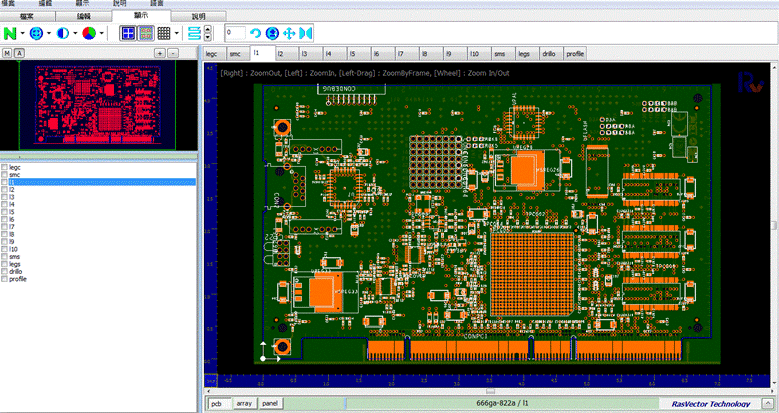Click the array button at bottom
Screen dimensions: 779x413
[243, 403]
